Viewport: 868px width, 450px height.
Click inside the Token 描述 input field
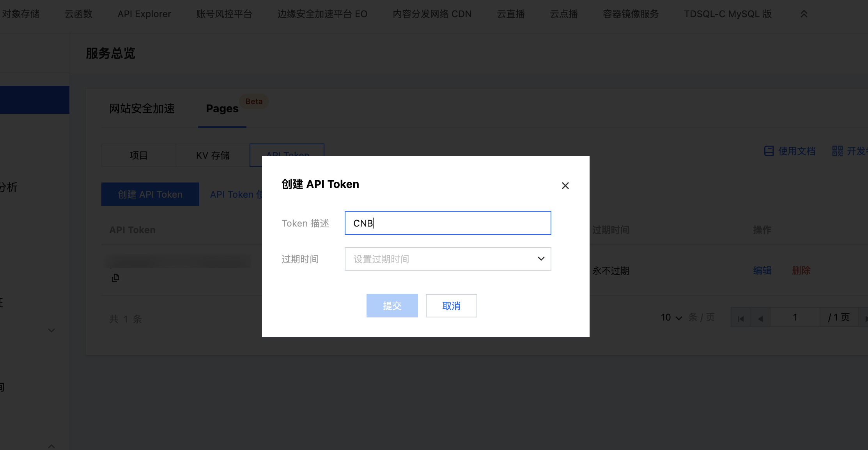pos(447,223)
